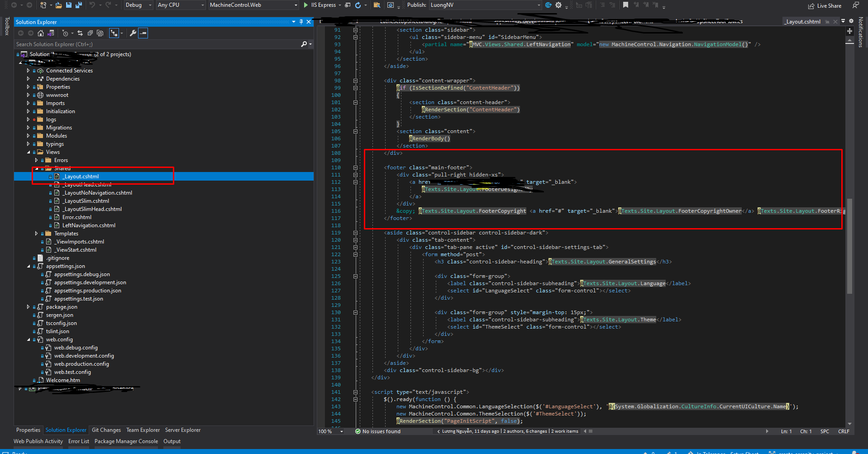Image resolution: width=868 pixels, height=454 pixels.
Task: Click the No issues found status indicator
Action: pyautogui.click(x=378, y=431)
